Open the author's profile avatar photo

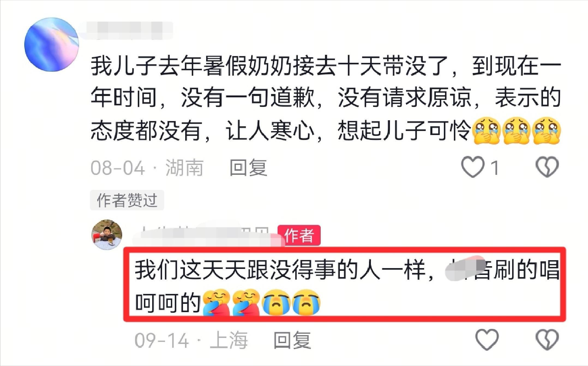107,235
